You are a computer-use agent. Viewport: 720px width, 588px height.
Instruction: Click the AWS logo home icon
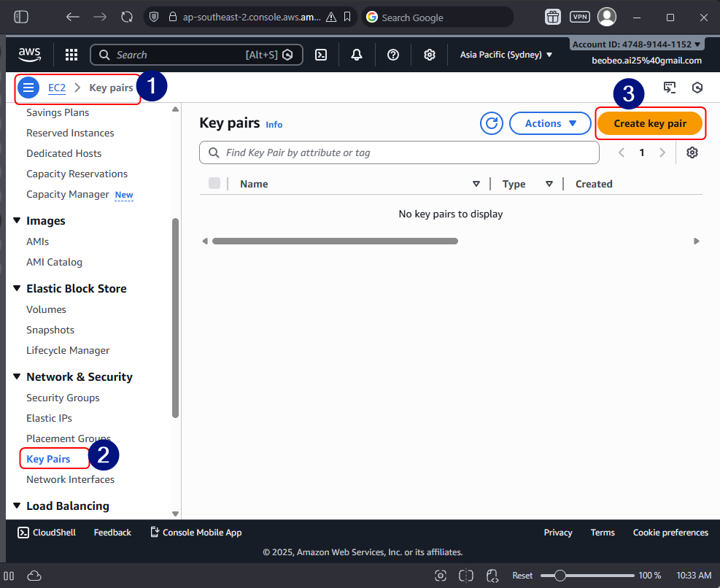click(x=30, y=55)
